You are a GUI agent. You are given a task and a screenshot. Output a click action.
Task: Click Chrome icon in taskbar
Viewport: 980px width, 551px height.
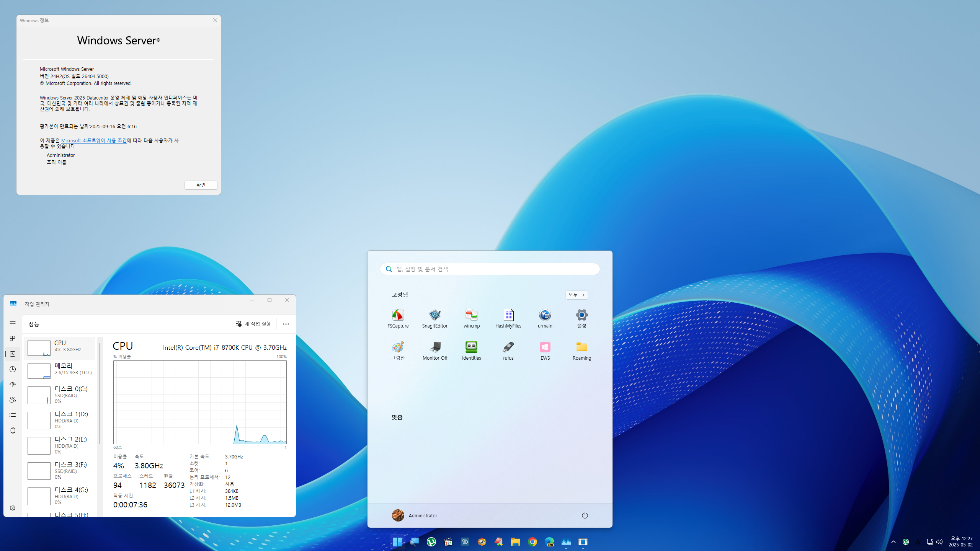click(532, 542)
